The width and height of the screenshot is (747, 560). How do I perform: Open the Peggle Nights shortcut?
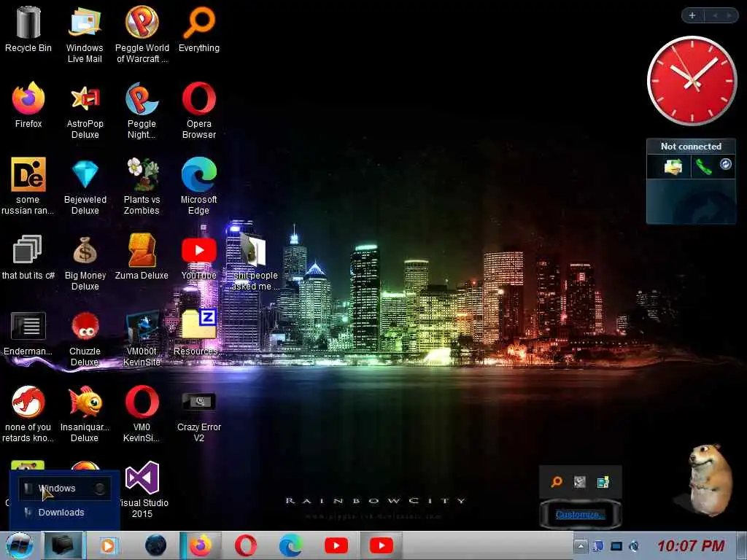pyautogui.click(x=142, y=111)
